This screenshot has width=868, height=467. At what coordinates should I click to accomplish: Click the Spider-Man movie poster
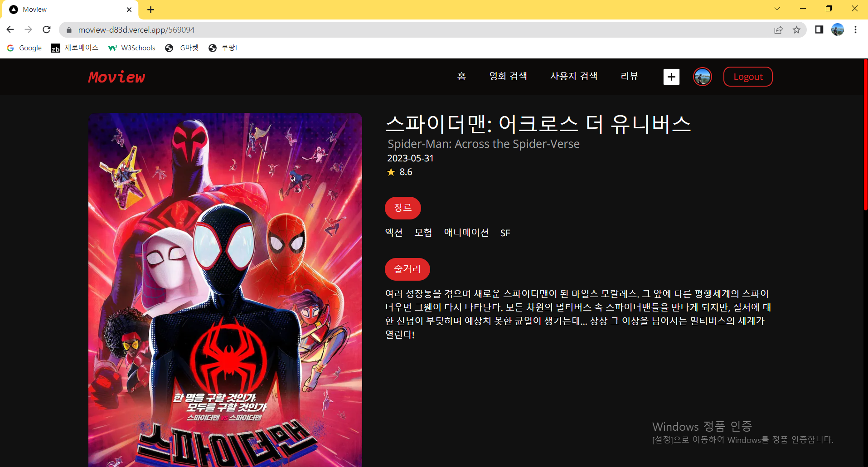click(x=225, y=290)
